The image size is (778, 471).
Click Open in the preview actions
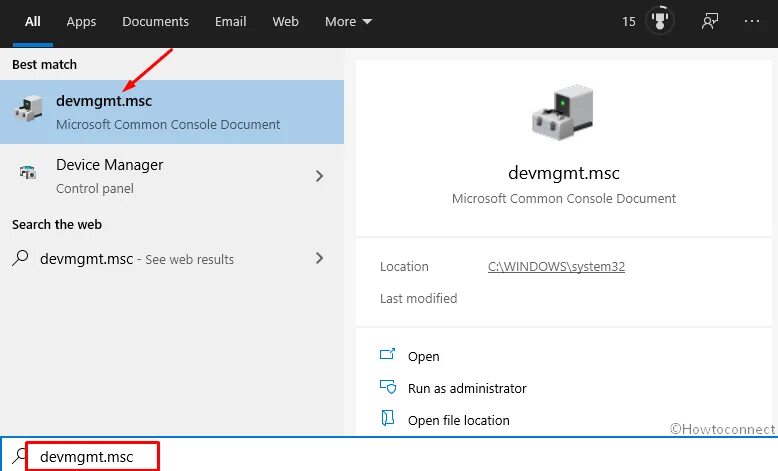pyautogui.click(x=423, y=356)
